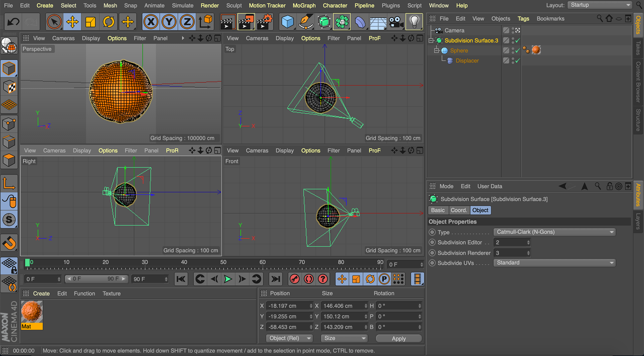644x356 pixels.
Task: Add a Light with the bulb icon
Action: pyautogui.click(x=414, y=22)
